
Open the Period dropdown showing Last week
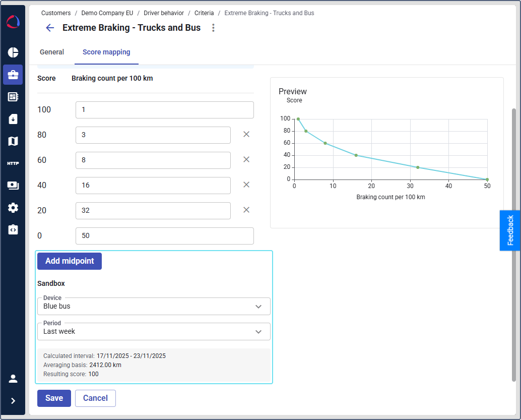[x=154, y=331]
